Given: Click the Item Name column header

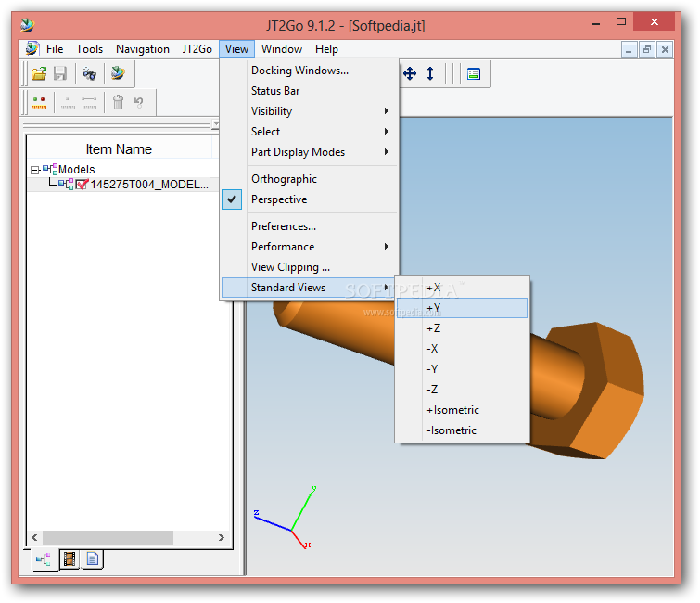Looking at the screenshot, I should pyautogui.click(x=120, y=148).
